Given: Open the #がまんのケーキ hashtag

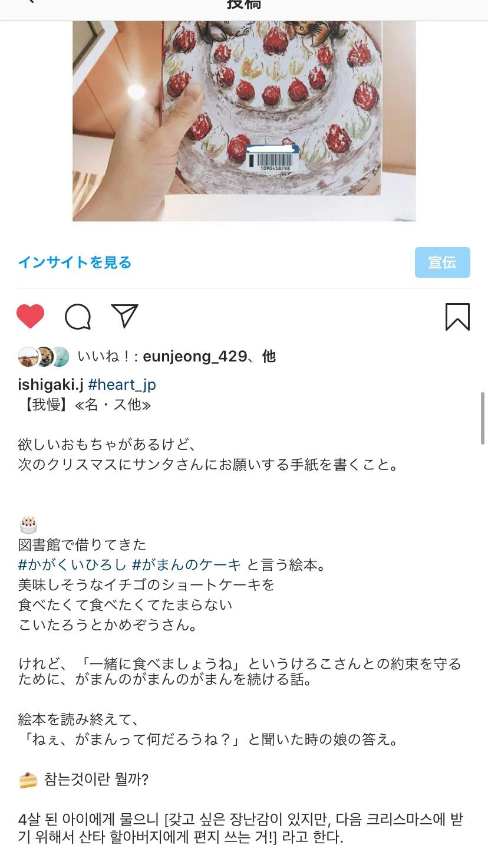Looking at the screenshot, I should point(187,565).
